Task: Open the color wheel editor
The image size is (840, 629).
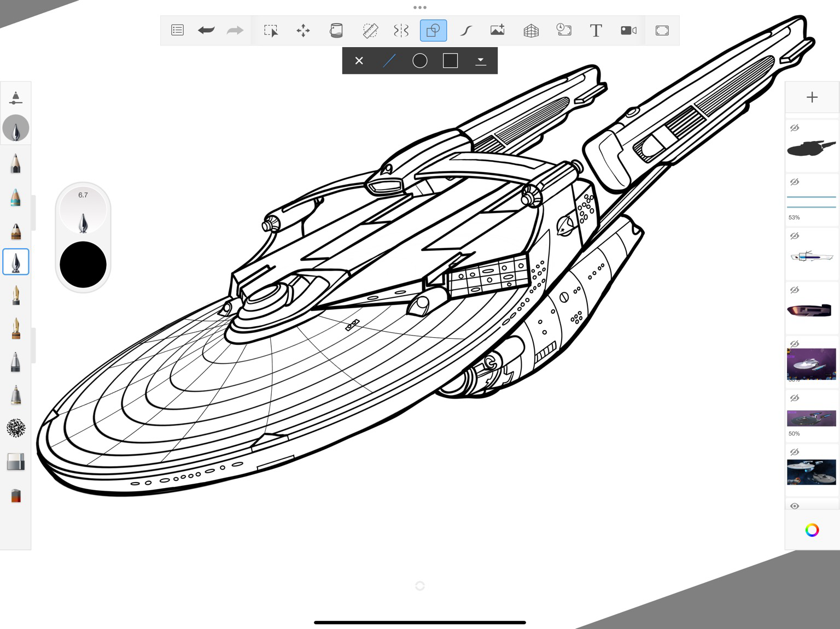Action: (x=812, y=530)
